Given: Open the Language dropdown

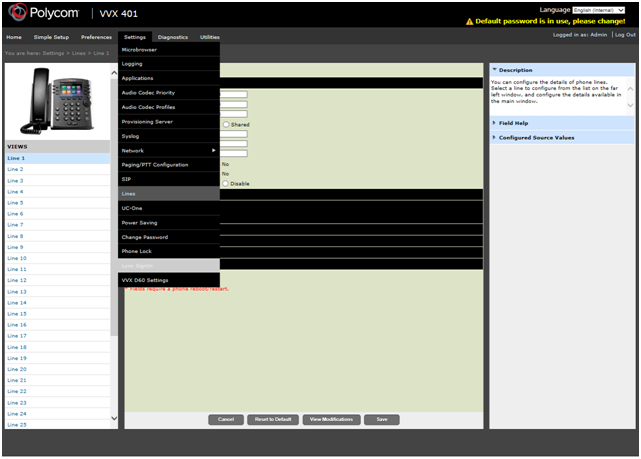Looking at the screenshot, I should pyautogui.click(x=599, y=9).
